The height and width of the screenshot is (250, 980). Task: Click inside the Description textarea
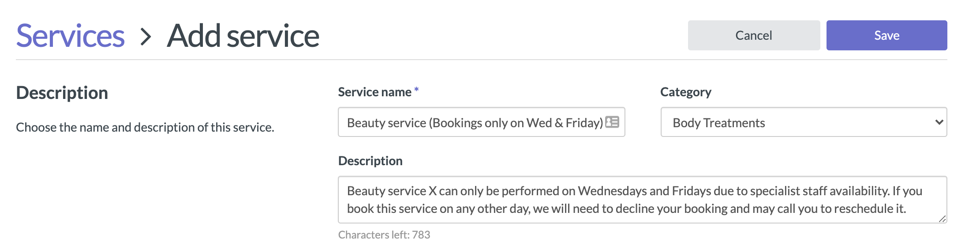[642, 200]
